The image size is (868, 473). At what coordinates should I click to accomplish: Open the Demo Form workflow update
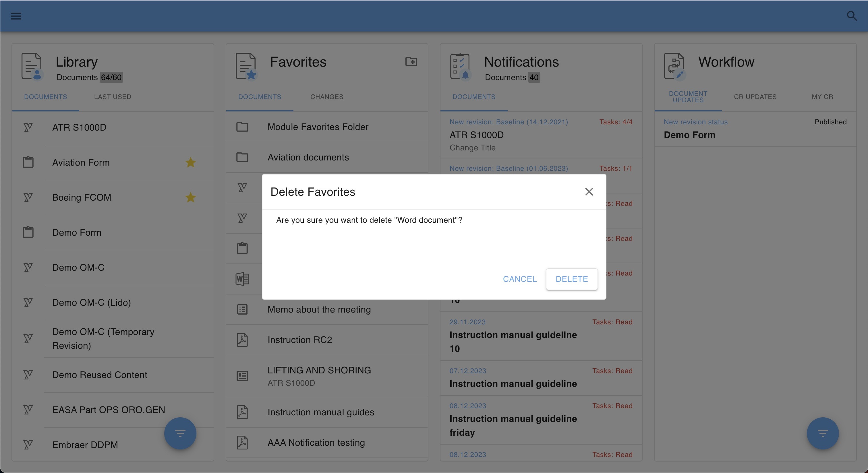click(689, 135)
